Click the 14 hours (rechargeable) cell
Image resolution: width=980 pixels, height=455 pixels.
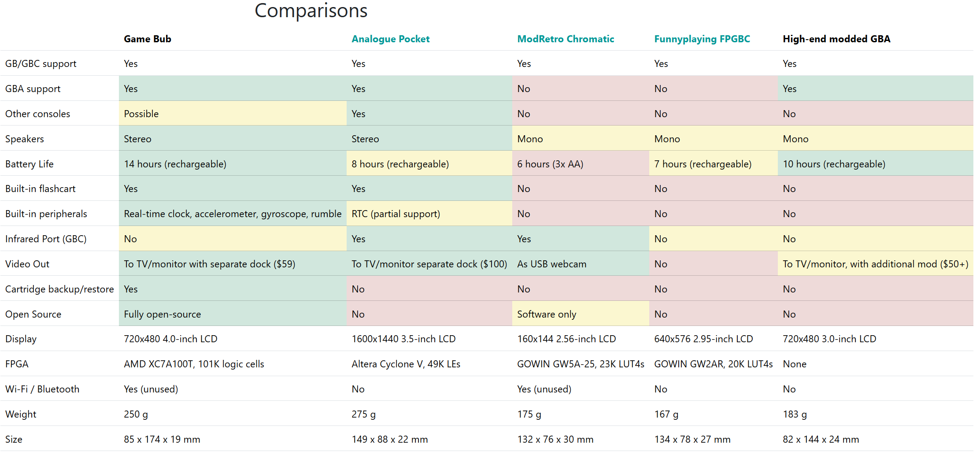tap(175, 164)
